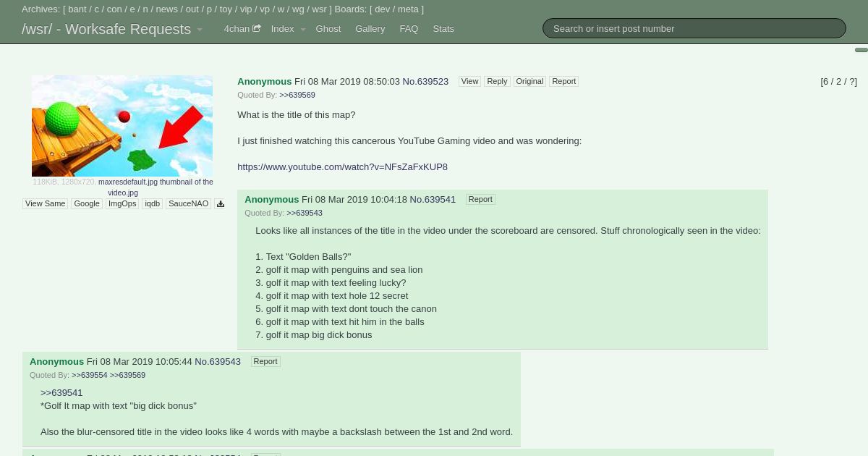Expand the board title dropdown arrow

click(x=200, y=30)
